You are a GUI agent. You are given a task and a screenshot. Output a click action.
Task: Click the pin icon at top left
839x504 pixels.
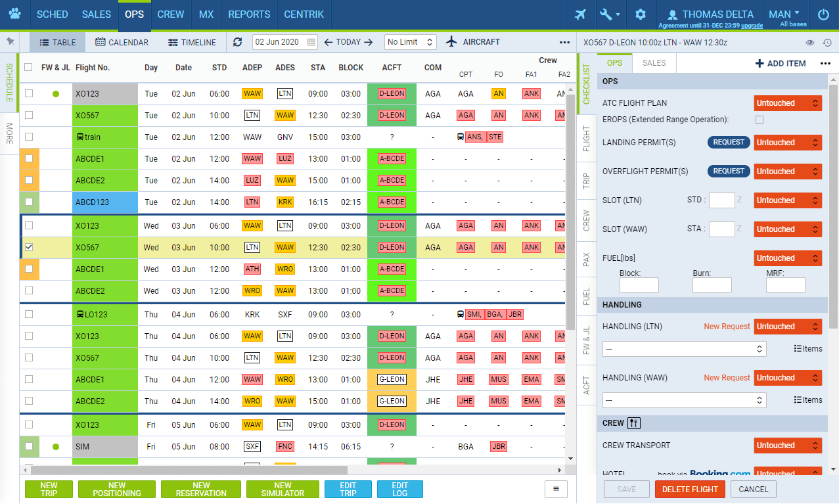(x=10, y=41)
